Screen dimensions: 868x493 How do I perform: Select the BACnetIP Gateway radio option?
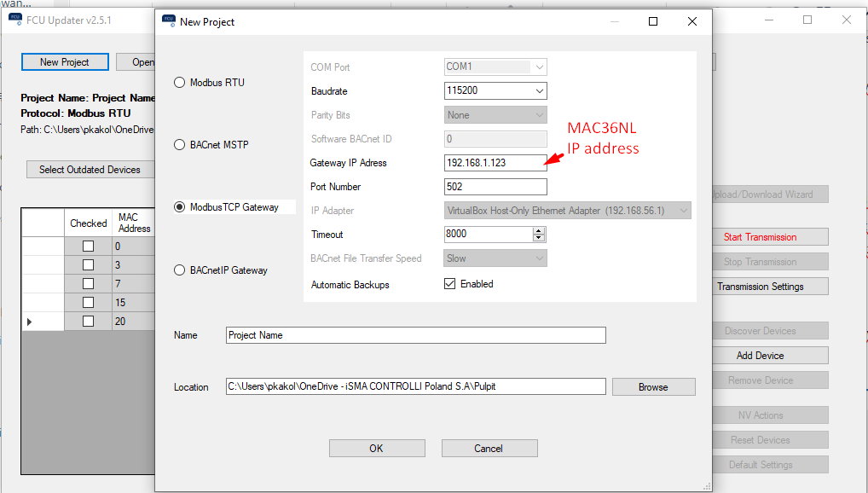(179, 270)
